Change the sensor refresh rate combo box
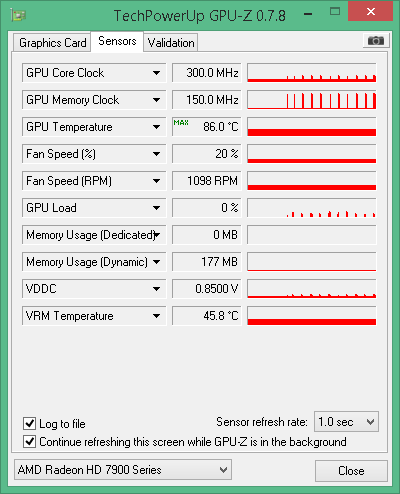Image resolution: width=400 pixels, height=494 pixels. click(346, 422)
